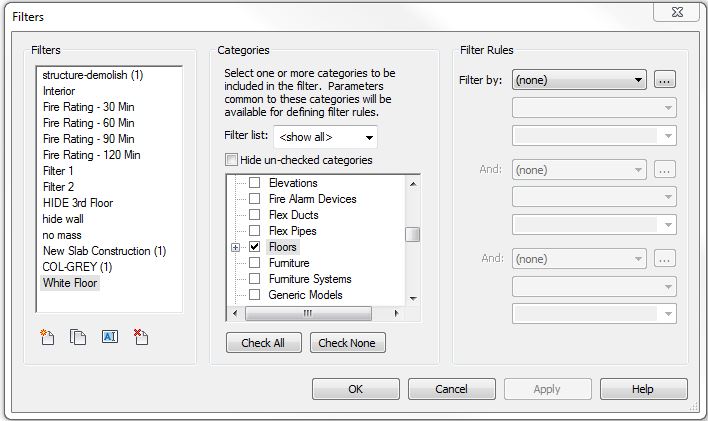
Task: Open the Filter by parameter browse button
Action: (666, 80)
